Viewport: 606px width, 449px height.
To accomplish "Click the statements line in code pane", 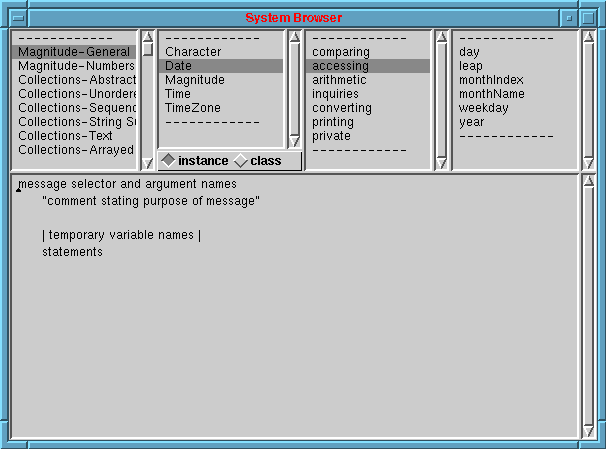I will [72, 252].
